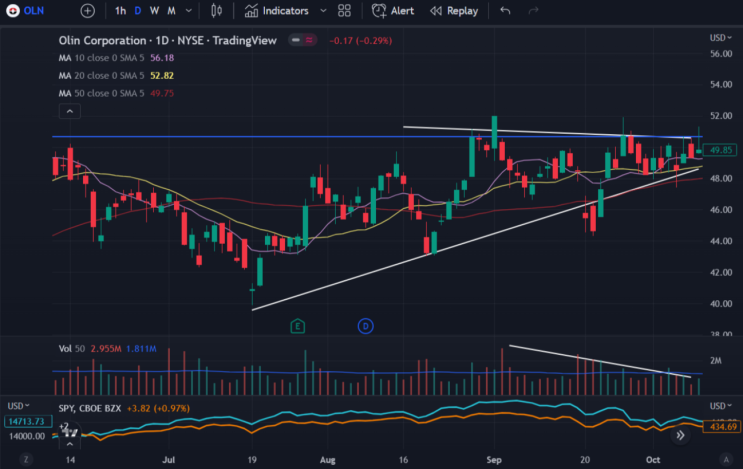The height and width of the screenshot is (469, 743).
Task: Select the D daily timeframe
Action: [137, 11]
